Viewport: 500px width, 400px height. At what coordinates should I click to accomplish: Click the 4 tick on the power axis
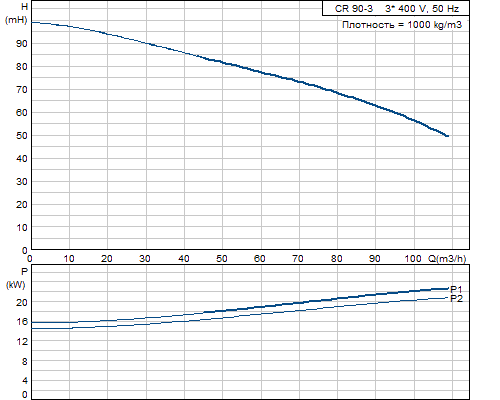coord(24,381)
